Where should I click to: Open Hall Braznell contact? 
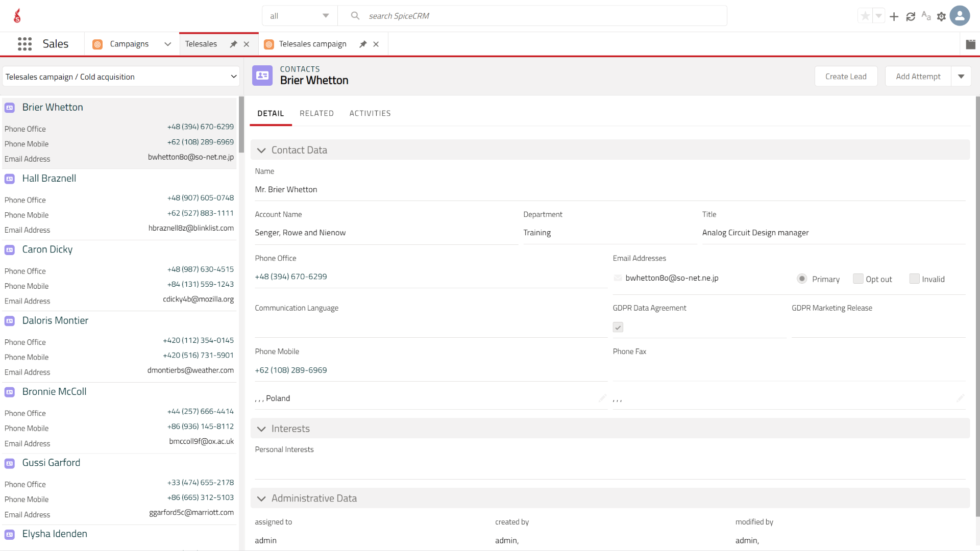point(49,178)
